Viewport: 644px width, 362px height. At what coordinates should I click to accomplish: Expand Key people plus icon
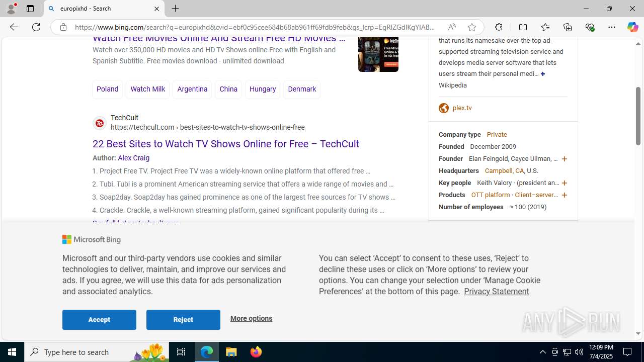pyautogui.click(x=564, y=183)
